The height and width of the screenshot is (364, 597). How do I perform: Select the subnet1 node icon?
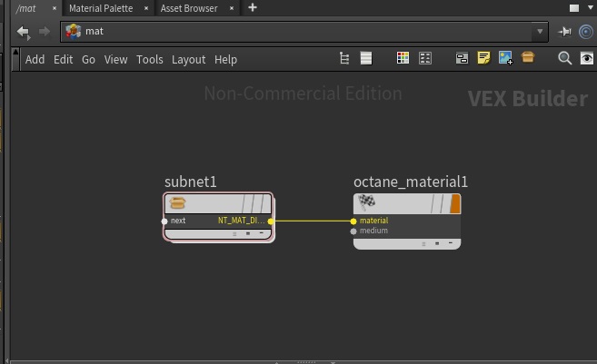click(x=177, y=202)
